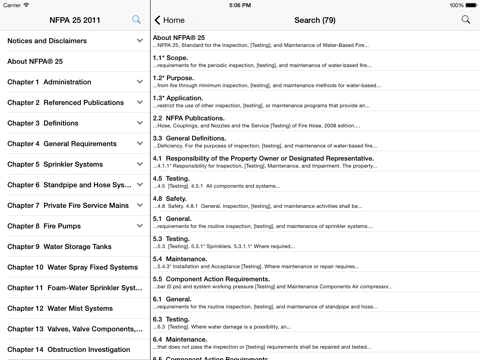Open Chapter 13 Valves, Valve Components
Screen dimensions: 480x360
point(75,329)
